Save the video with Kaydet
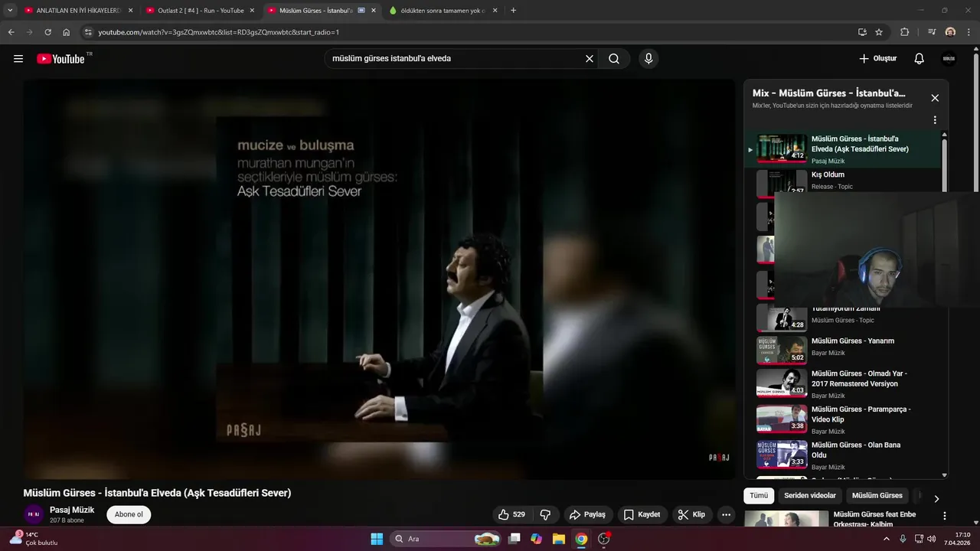 [642, 514]
